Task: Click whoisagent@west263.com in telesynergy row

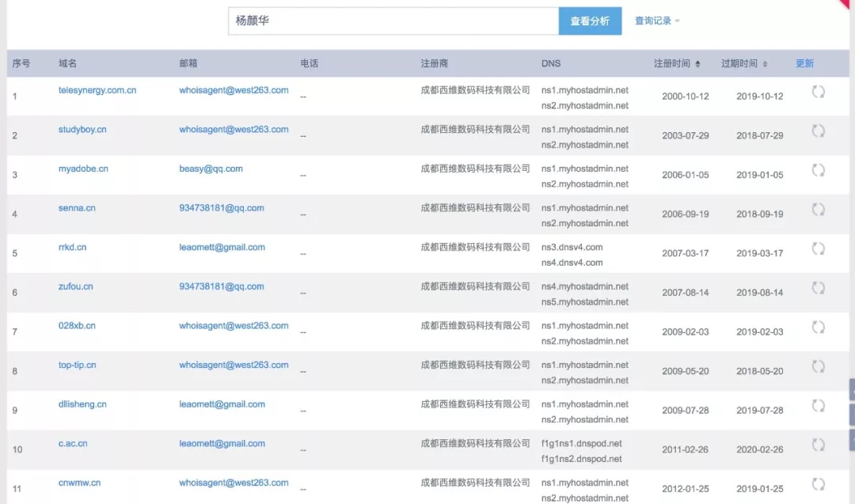Action: tap(234, 90)
